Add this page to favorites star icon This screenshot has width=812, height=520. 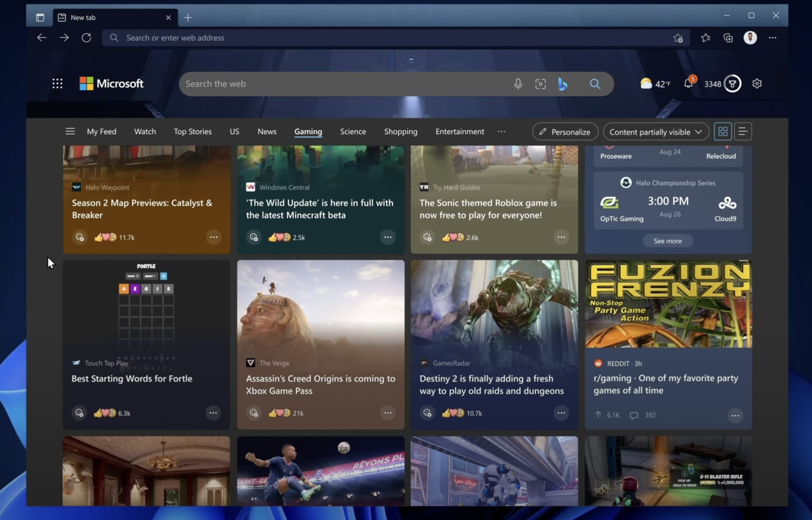tap(678, 38)
